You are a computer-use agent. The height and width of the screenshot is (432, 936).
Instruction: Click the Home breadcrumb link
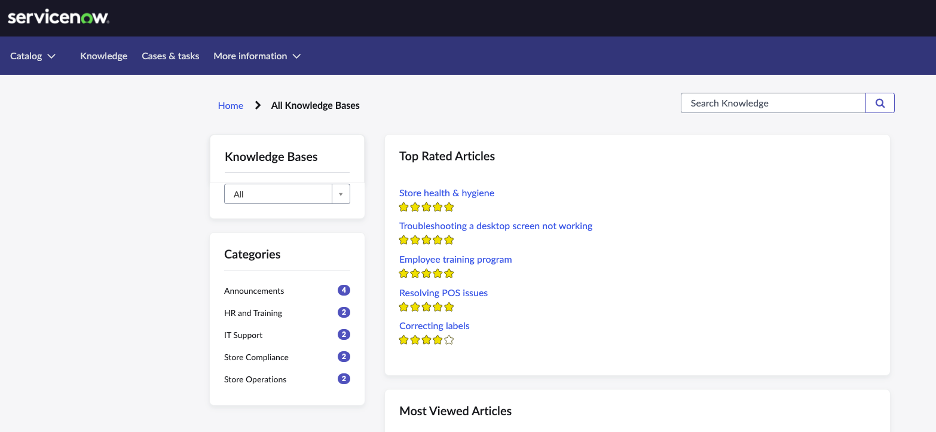point(230,106)
